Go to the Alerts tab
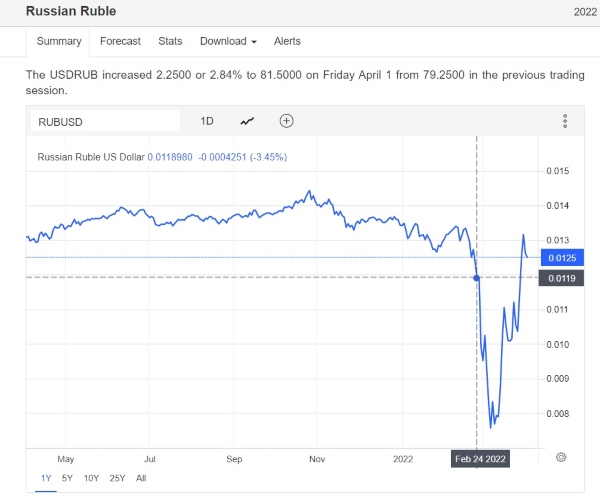The height and width of the screenshot is (501, 600). [x=287, y=41]
